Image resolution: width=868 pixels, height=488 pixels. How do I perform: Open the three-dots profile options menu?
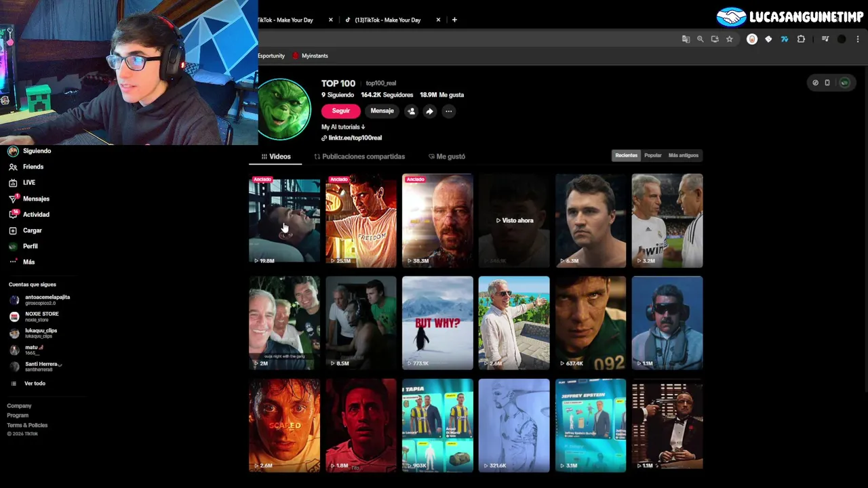tap(448, 111)
